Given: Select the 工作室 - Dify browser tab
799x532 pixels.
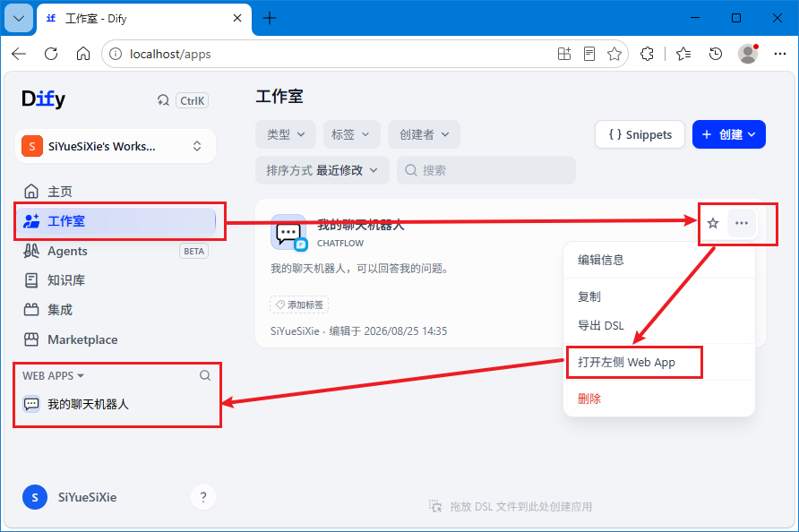Looking at the screenshot, I should click(x=144, y=19).
